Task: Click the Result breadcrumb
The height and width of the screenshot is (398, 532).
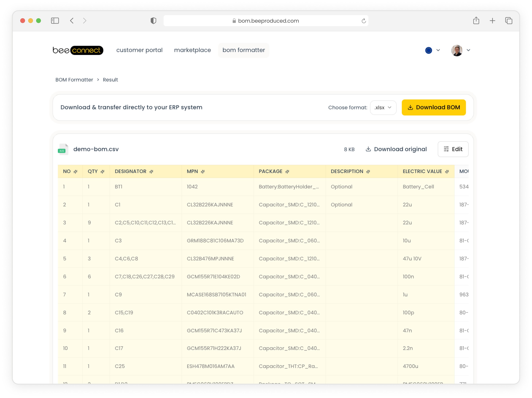Action: [x=110, y=80]
